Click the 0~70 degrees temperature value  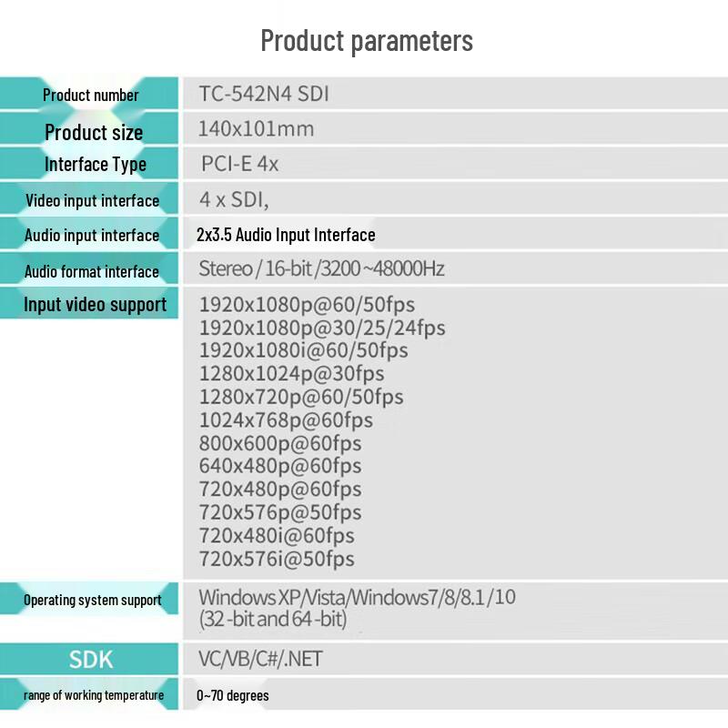(233, 695)
